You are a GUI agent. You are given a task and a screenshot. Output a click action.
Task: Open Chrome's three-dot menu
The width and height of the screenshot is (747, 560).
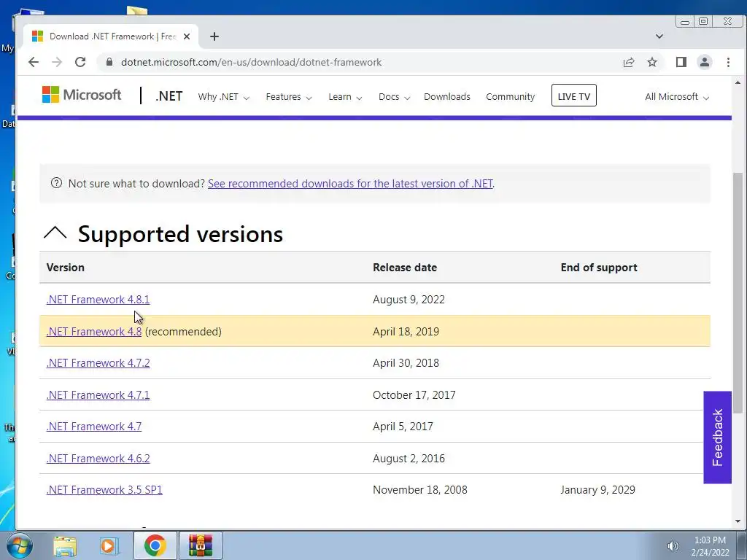(728, 63)
